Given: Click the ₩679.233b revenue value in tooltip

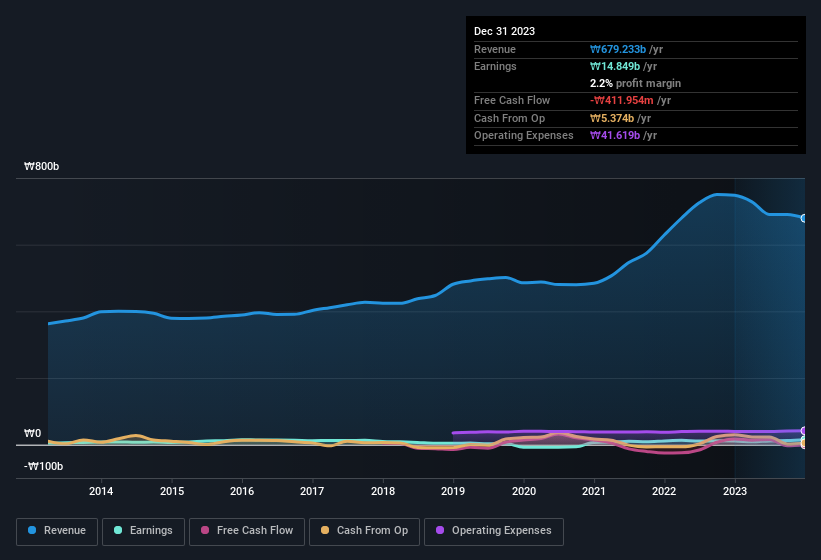Looking at the screenshot, I should click(x=618, y=49).
